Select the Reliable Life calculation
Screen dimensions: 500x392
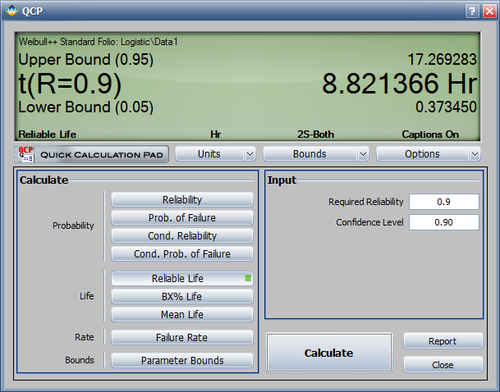tap(182, 278)
